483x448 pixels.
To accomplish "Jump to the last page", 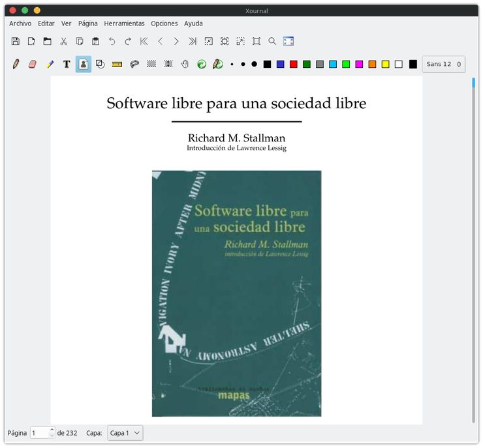I will [x=193, y=41].
